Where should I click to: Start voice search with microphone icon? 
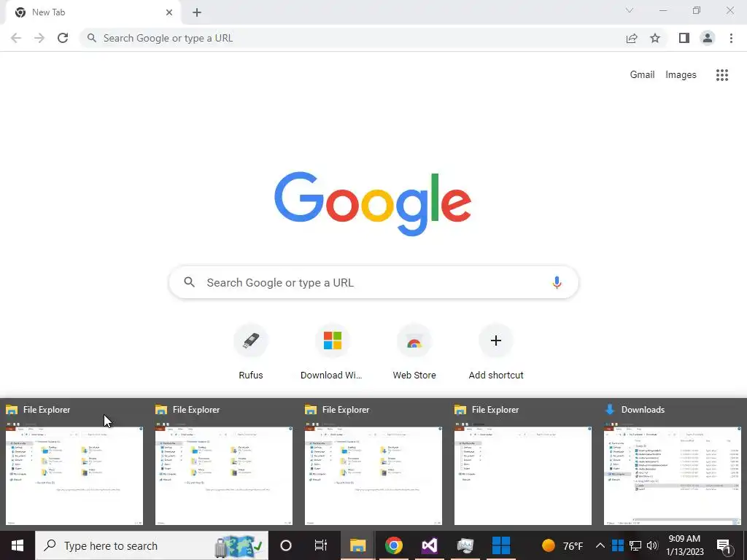click(557, 282)
